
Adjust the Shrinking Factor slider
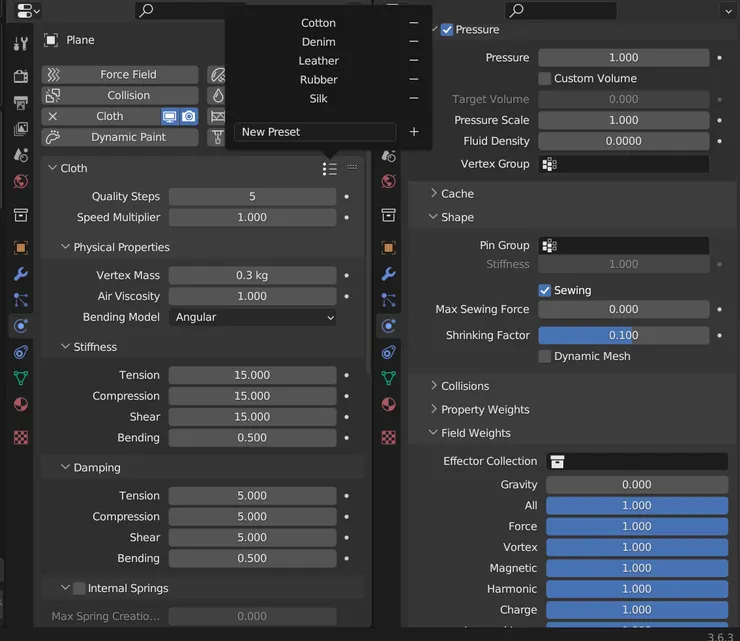623,336
